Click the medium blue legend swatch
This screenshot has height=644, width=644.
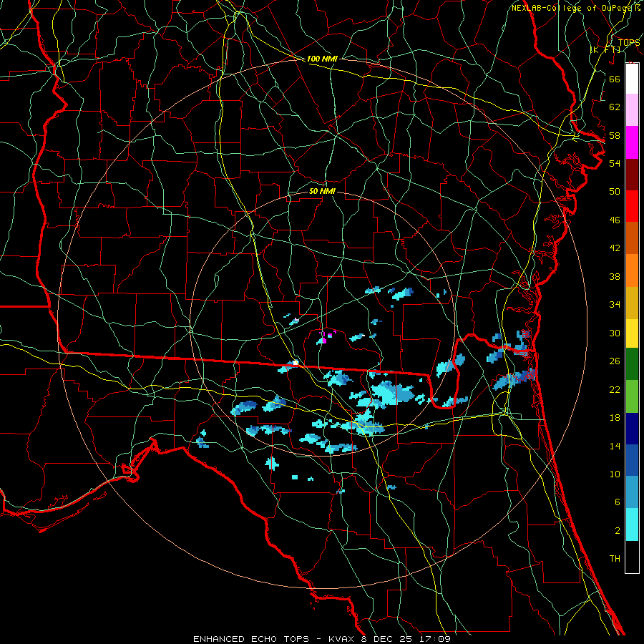coord(632,460)
